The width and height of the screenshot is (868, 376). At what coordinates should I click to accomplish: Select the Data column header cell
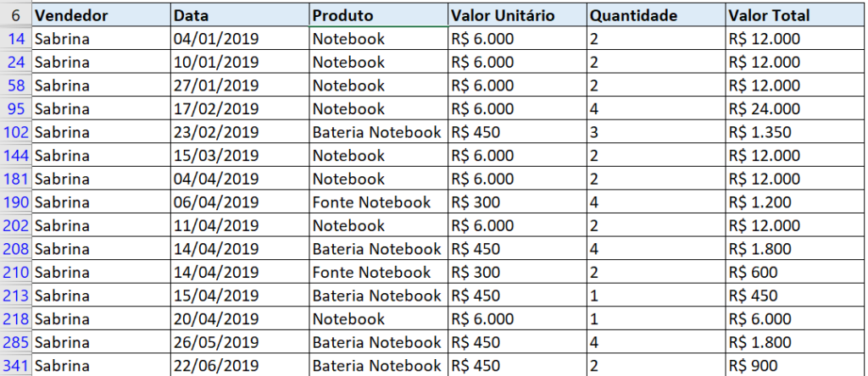point(240,15)
